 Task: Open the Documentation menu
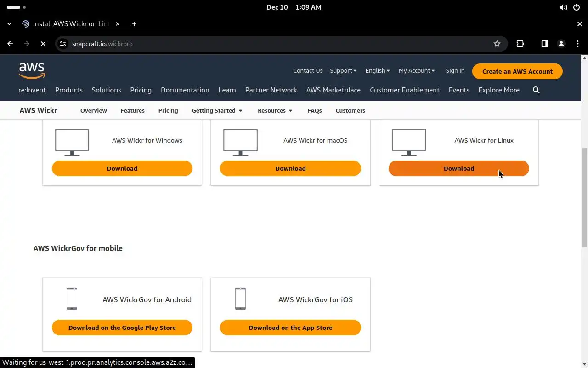click(185, 90)
